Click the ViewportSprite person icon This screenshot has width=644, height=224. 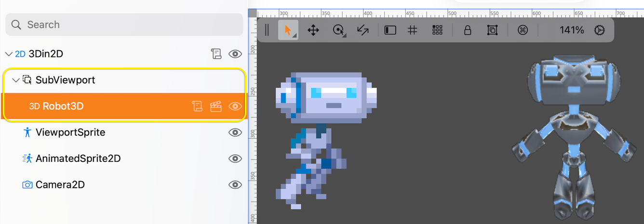[27, 132]
